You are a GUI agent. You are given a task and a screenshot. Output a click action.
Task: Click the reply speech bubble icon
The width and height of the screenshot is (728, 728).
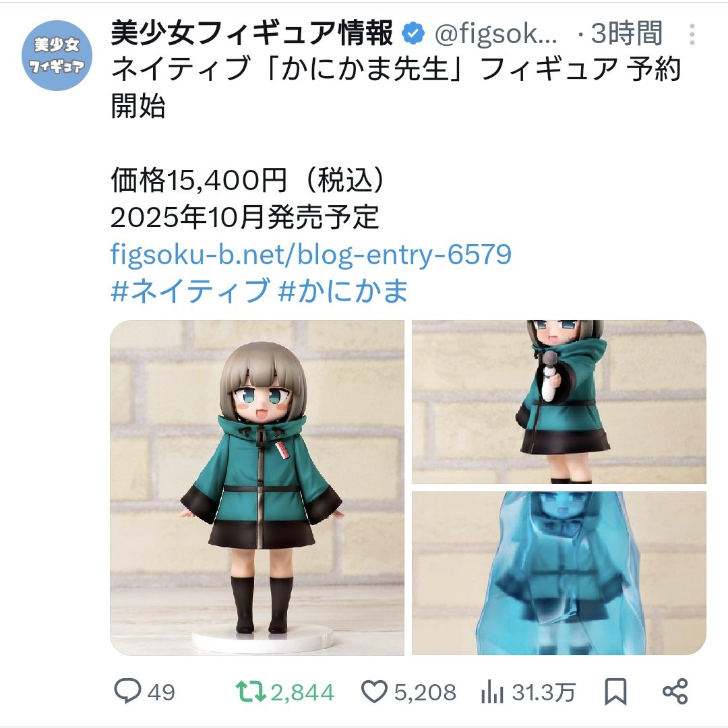[127, 691]
